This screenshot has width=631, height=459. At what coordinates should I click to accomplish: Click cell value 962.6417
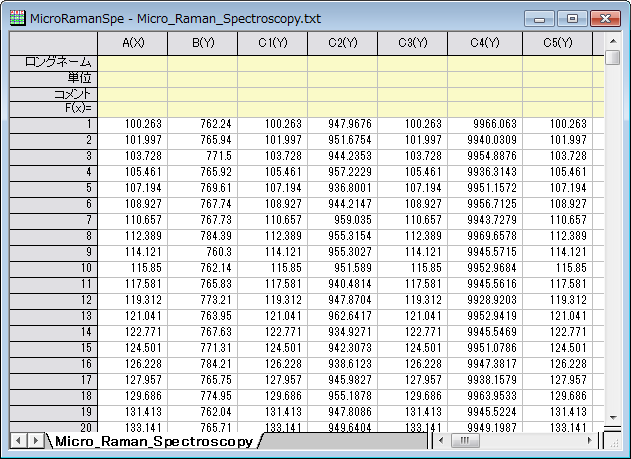[343, 316]
